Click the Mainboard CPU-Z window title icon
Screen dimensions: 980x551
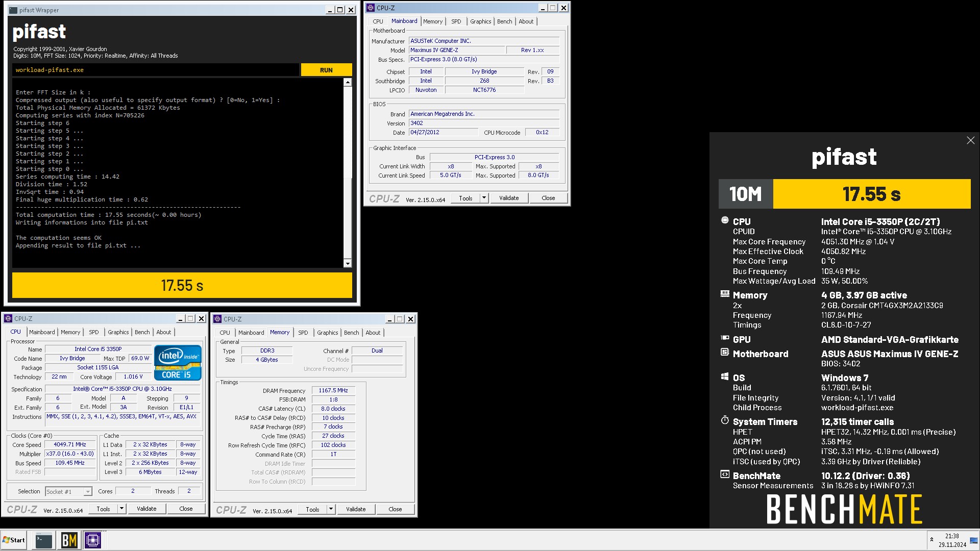[371, 8]
